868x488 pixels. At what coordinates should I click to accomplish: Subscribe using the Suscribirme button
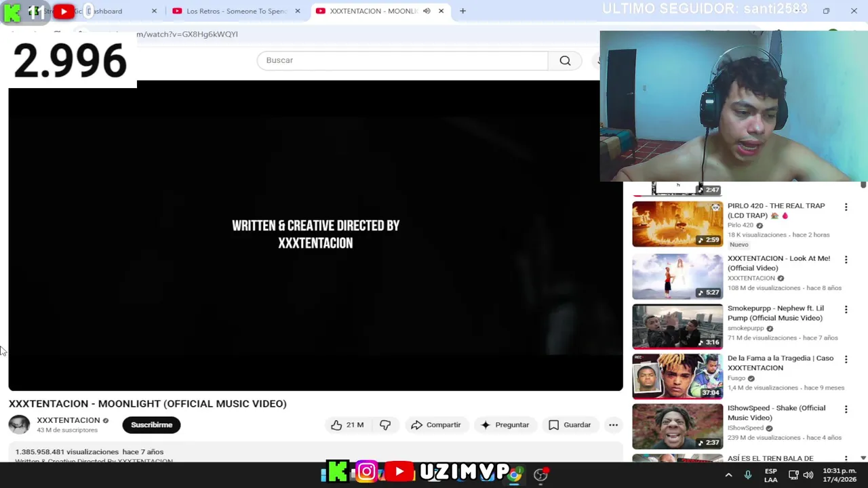(151, 425)
